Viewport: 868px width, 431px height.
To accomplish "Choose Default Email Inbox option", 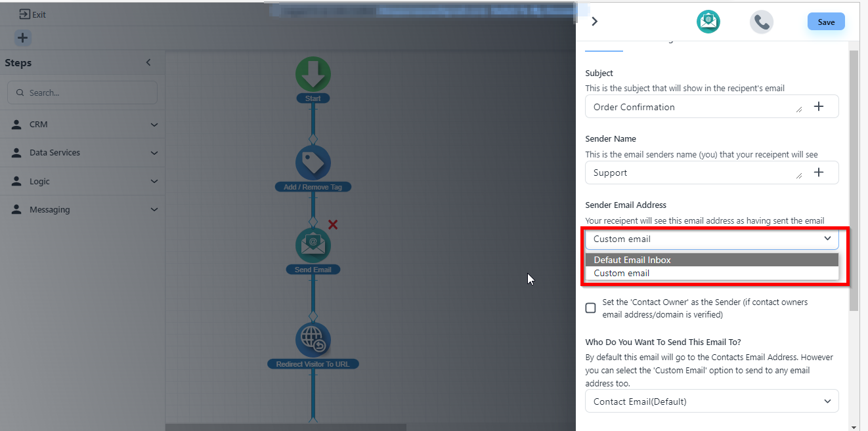I will point(712,260).
